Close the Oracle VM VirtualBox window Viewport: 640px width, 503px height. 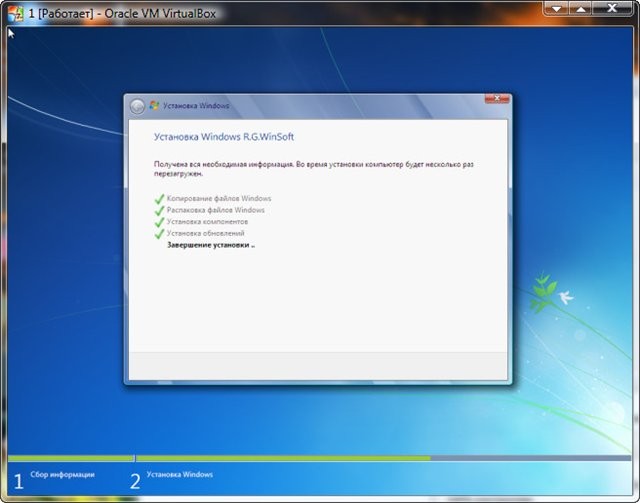[x=612, y=8]
